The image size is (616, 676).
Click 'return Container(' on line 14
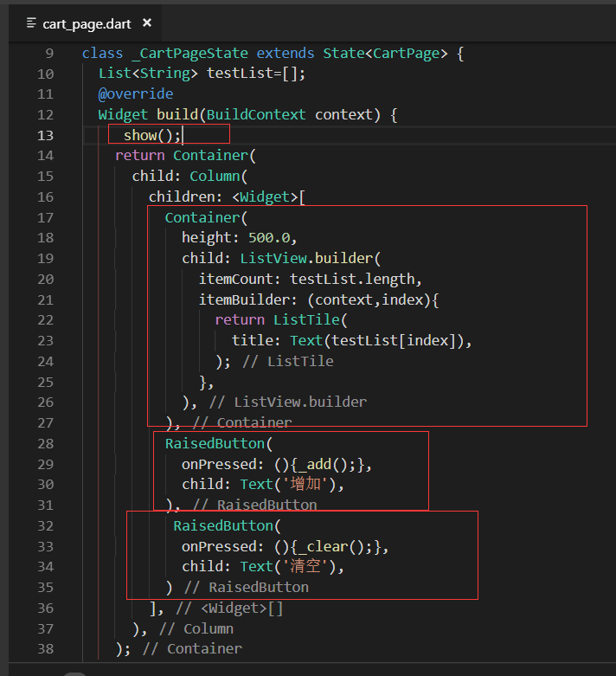pos(186,156)
